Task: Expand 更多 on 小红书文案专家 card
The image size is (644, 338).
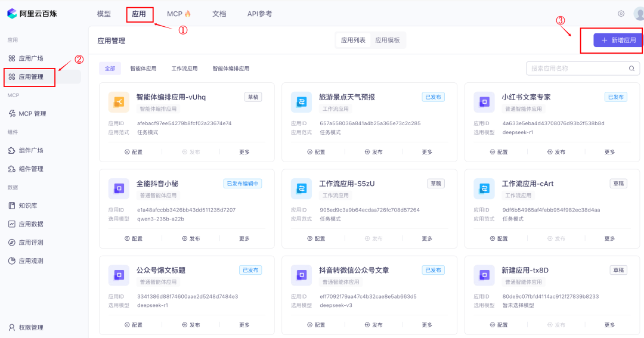Action: point(609,152)
